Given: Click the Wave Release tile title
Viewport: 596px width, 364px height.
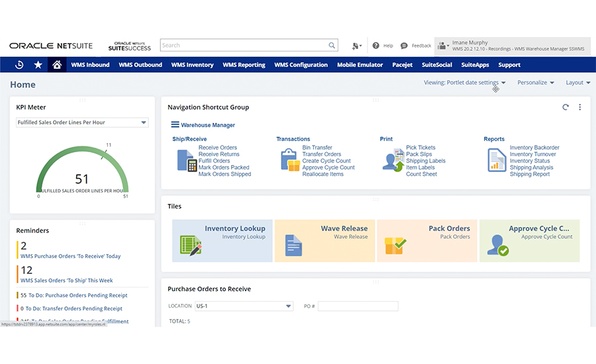Looking at the screenshot, I should [x=344, y=228].
